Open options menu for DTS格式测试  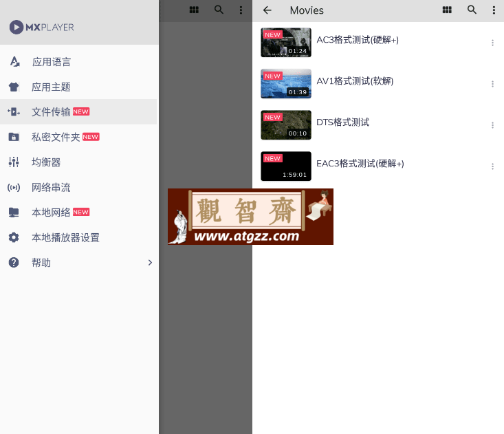[x=492, y=125]
